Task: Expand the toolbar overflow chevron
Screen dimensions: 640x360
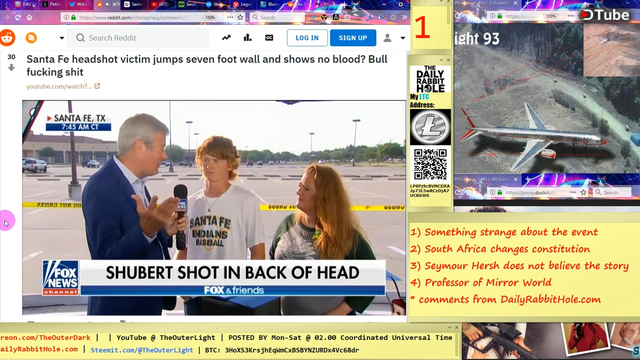Action: click(404, 17)
